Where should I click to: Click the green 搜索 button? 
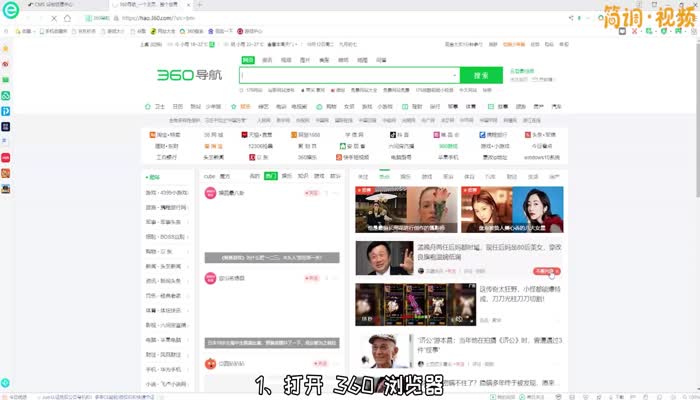[x=481, y=75]
